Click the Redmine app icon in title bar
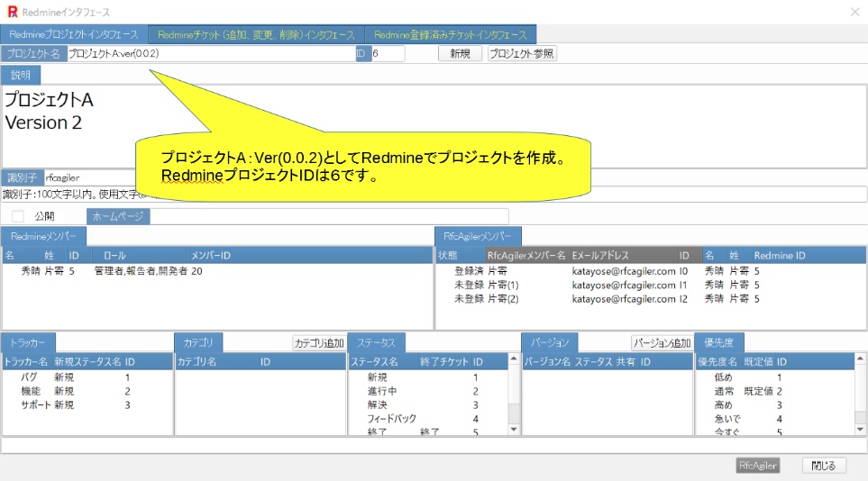Viewport: 868px width, 481px height. coord(13,12)
